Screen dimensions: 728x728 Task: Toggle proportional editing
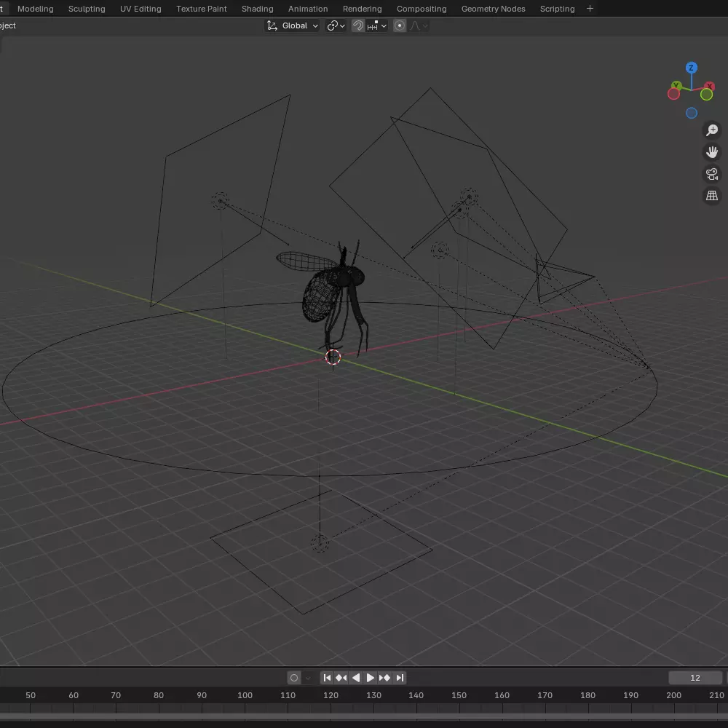399,25
